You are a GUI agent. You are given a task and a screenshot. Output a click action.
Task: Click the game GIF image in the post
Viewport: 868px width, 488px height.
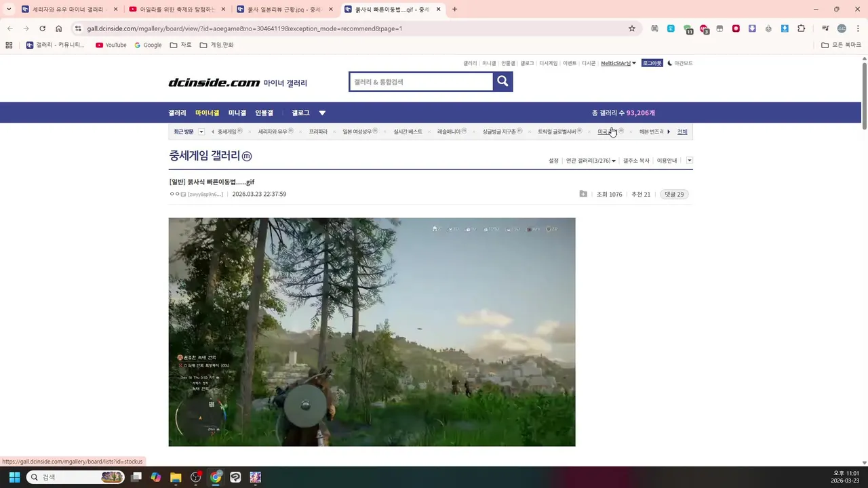pyautogui.click(x=372, y=332)
